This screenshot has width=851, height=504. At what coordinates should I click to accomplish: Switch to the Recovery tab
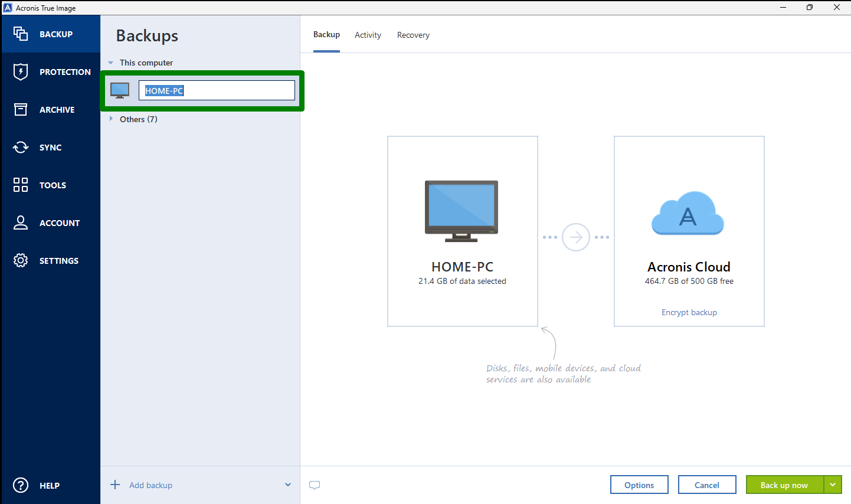pyautogui.click(x=413, y=35)
